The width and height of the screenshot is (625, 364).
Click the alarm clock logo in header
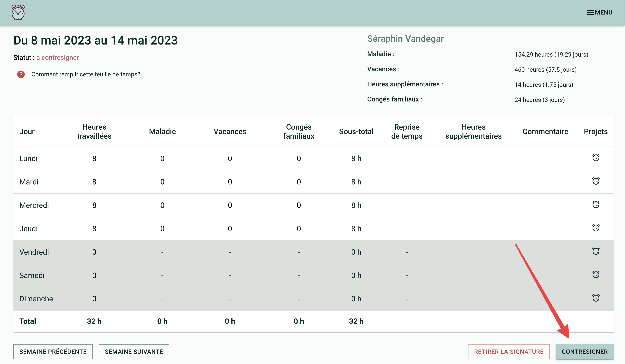18,12
